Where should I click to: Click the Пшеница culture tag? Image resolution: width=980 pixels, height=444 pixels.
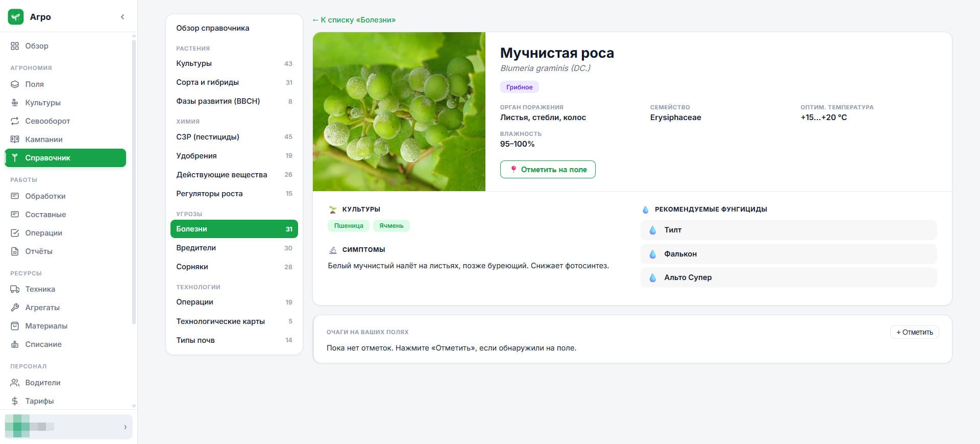point(349,226)
